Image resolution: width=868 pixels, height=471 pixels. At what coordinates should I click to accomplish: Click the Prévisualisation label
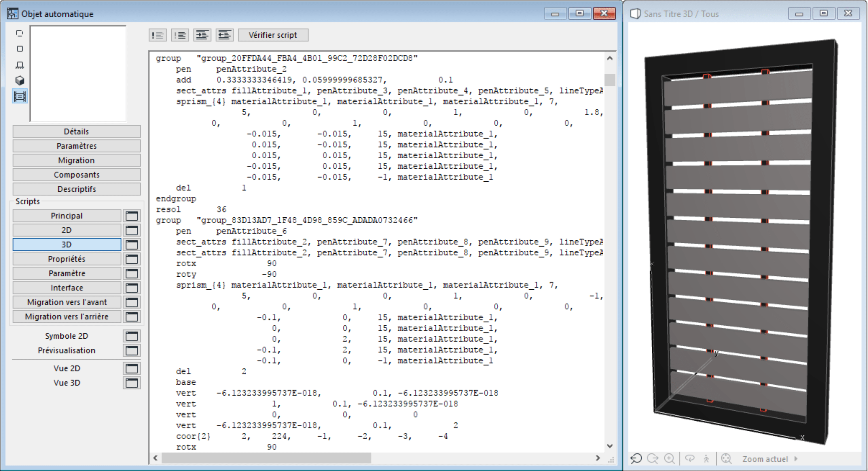tap(67, 350)
